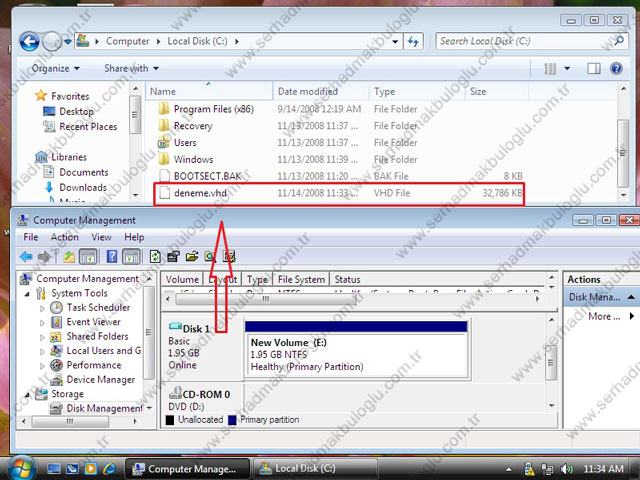Click the magnifier search toolbar icon
The height and width of the screenshot is (480, 640).
coord(210,257)
